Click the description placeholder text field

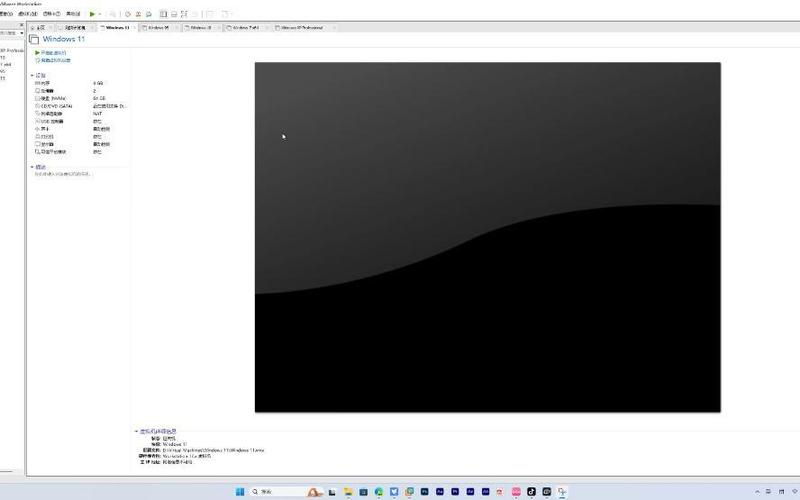[x=62, y=174]
